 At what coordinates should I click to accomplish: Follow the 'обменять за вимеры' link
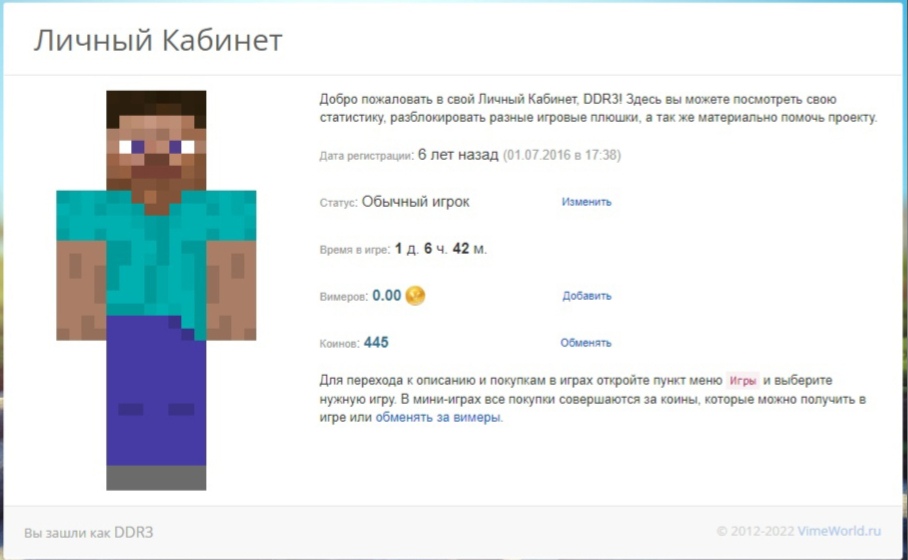pos(438,418)
